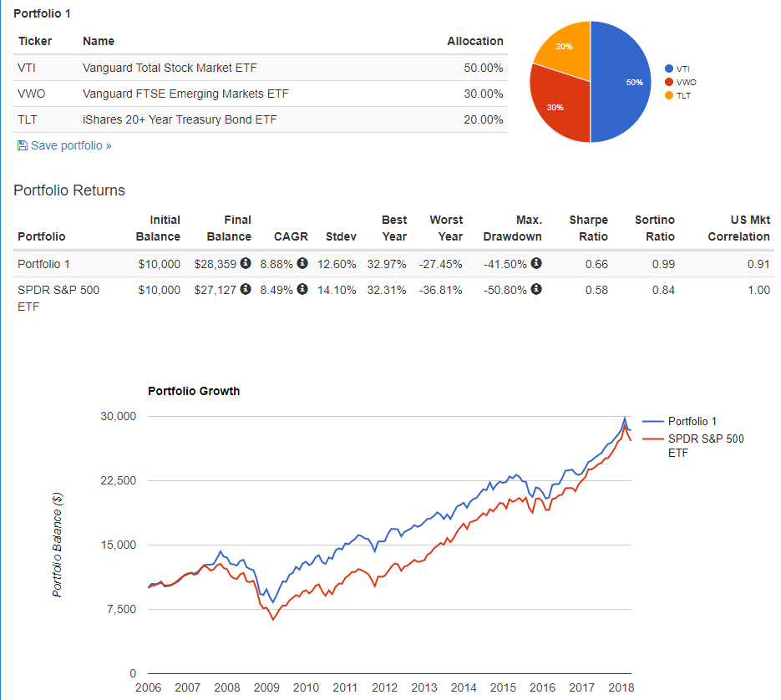Click the Portfolio Returns heading
Image resolution: width=781 pixels, height=700 pixels.
tap(69, 190)
